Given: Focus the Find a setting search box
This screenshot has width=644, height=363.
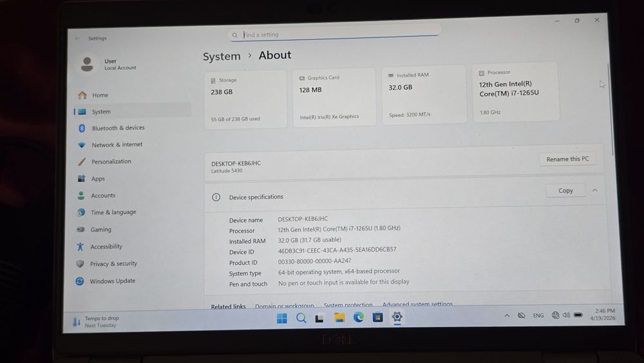Looking at the screenshot, I should [335, 34].
